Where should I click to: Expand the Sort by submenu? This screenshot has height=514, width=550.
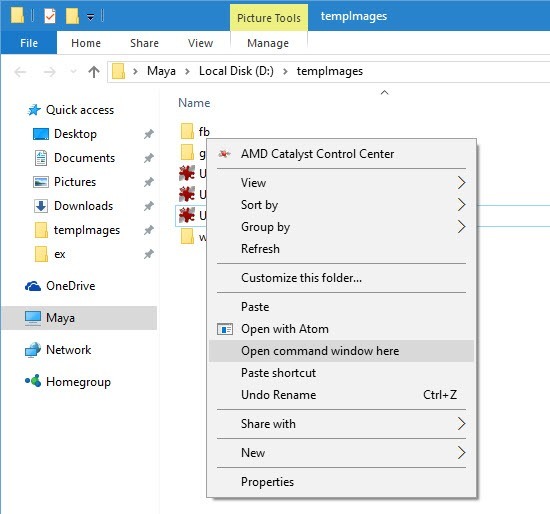coord(341,205)
